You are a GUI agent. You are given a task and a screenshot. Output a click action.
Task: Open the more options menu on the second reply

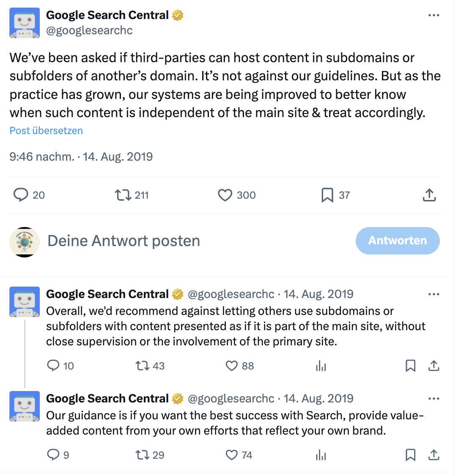tap(434, 398)
